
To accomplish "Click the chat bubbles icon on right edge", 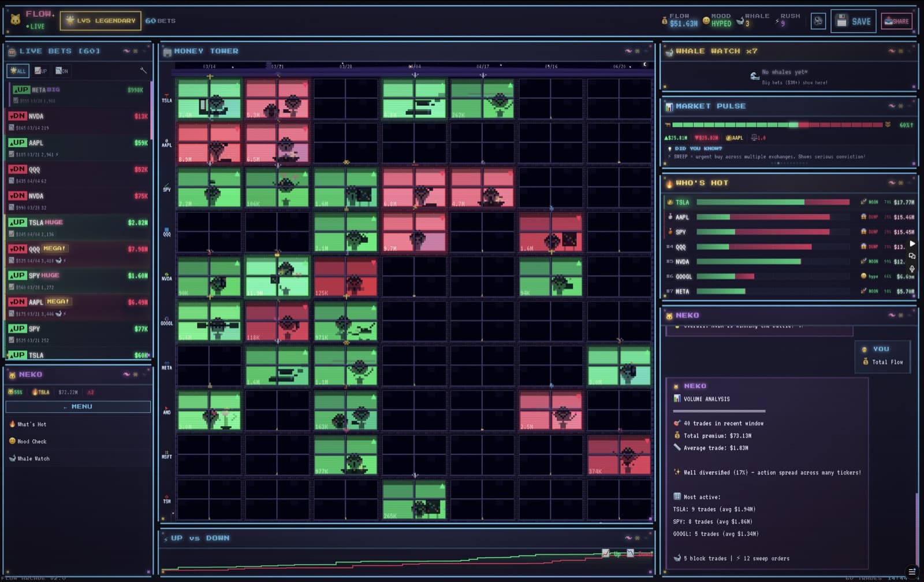I will 912,256.
